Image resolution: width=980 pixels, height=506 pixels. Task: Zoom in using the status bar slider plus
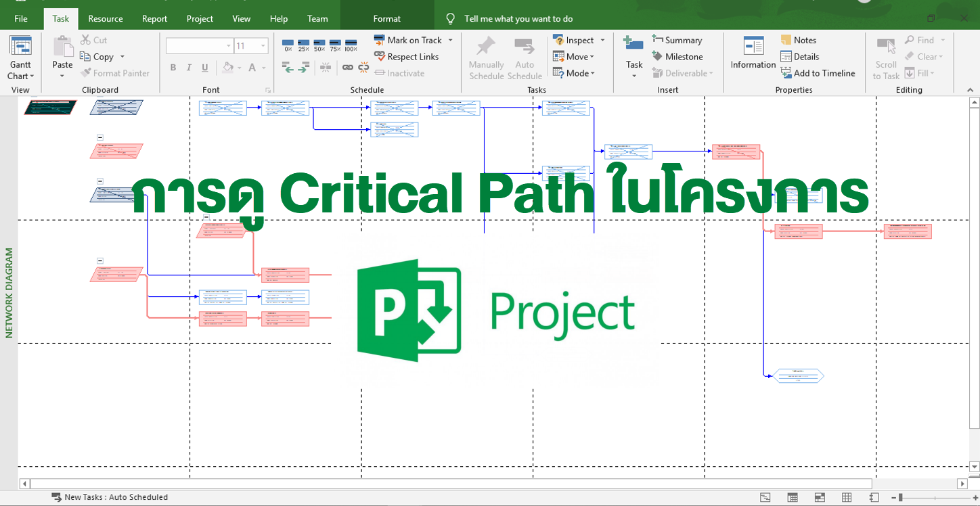click(975, 497)
